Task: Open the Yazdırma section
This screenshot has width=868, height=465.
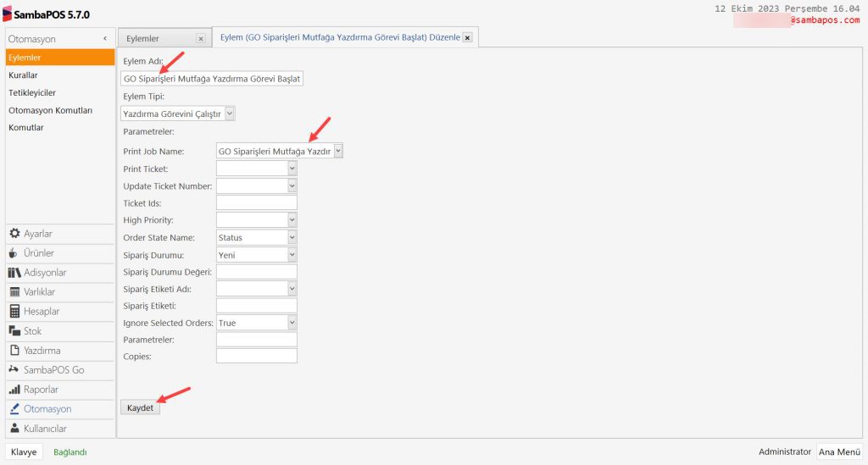Action: (x=60, y=350)
